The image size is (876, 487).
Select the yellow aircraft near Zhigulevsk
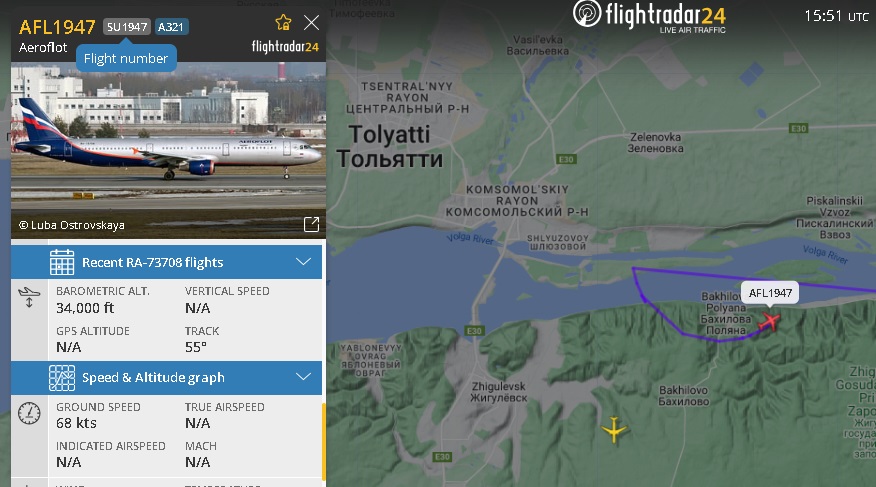[x=614, y=430]
